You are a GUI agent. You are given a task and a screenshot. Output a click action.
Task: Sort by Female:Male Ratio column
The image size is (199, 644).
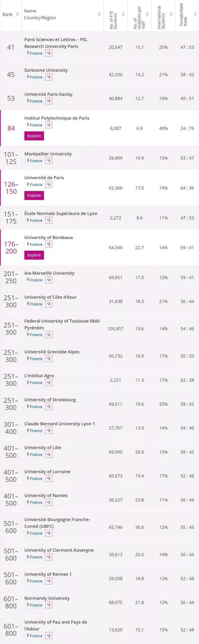(195, 14)
